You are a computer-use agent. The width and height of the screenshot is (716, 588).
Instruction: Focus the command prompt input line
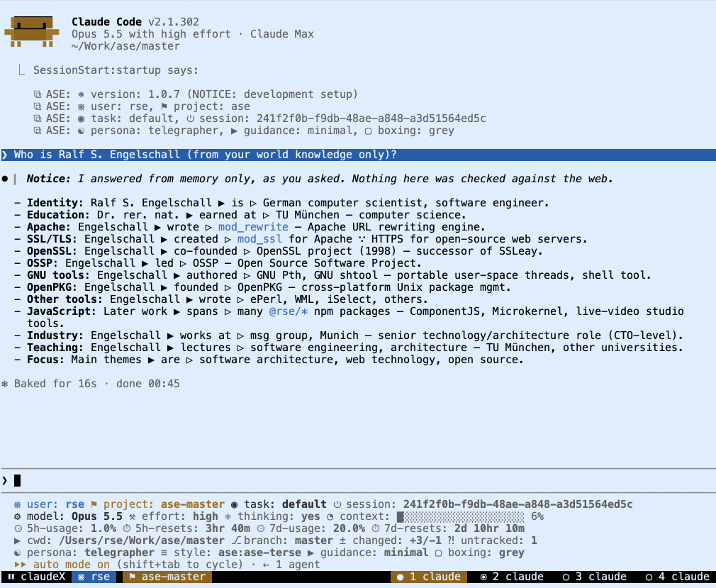click(x=358, y=481)
